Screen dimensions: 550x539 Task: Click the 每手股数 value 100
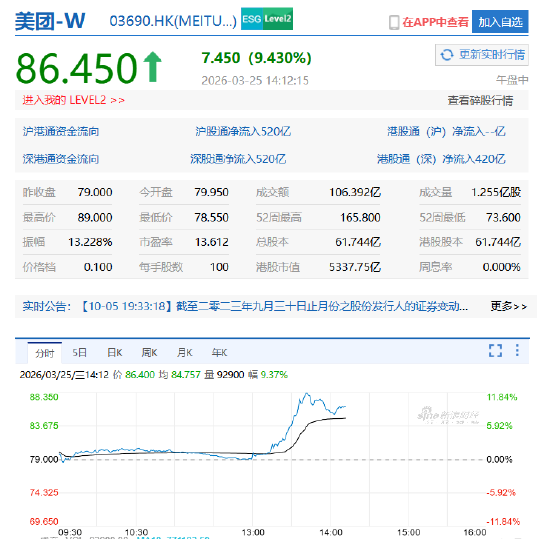tap(219, 267)
